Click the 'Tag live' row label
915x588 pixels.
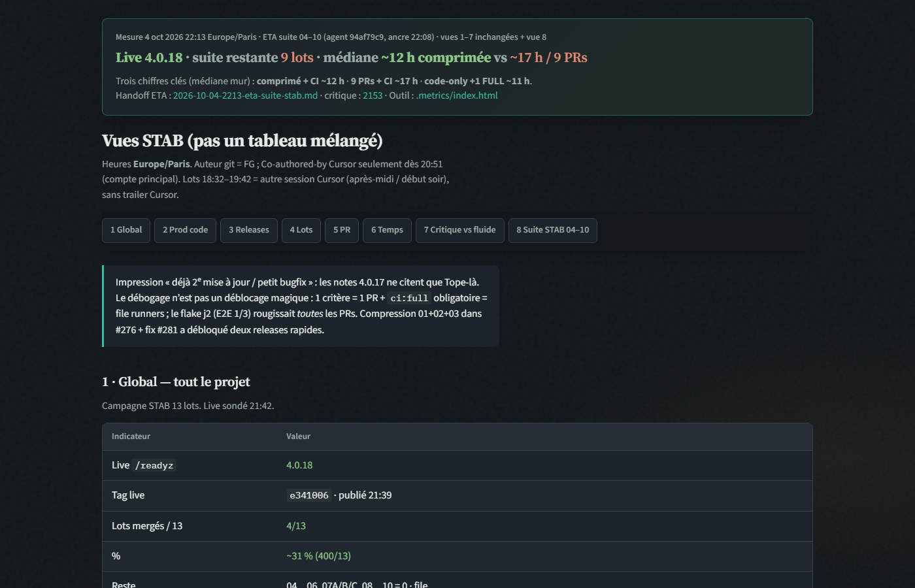tap(128, 495)
